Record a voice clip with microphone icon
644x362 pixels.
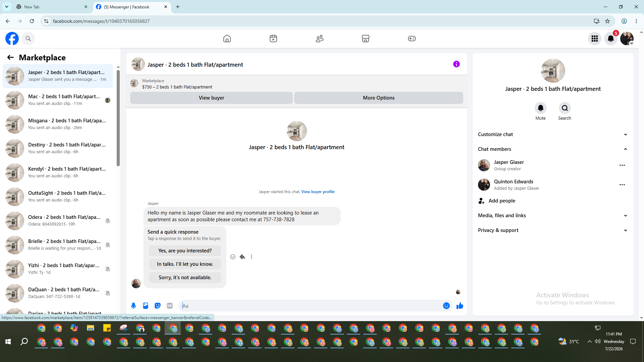[x=133, y=306]
